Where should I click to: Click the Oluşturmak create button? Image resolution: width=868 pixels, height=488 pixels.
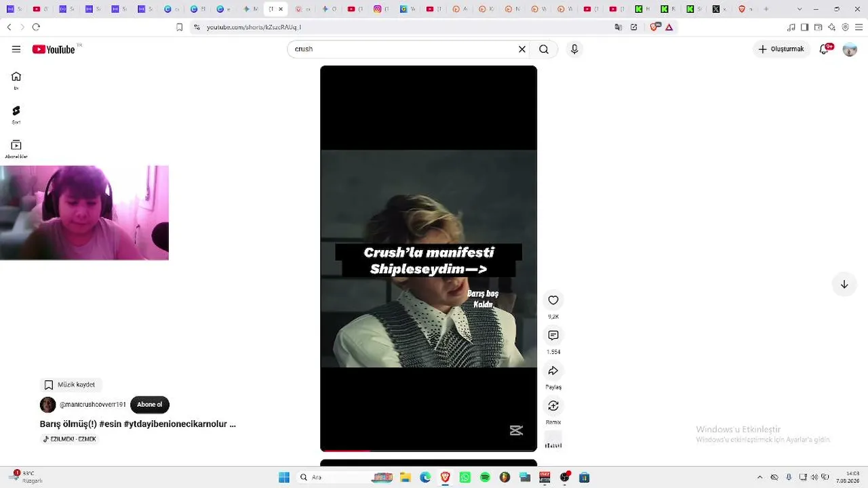(x=781, y=49)
